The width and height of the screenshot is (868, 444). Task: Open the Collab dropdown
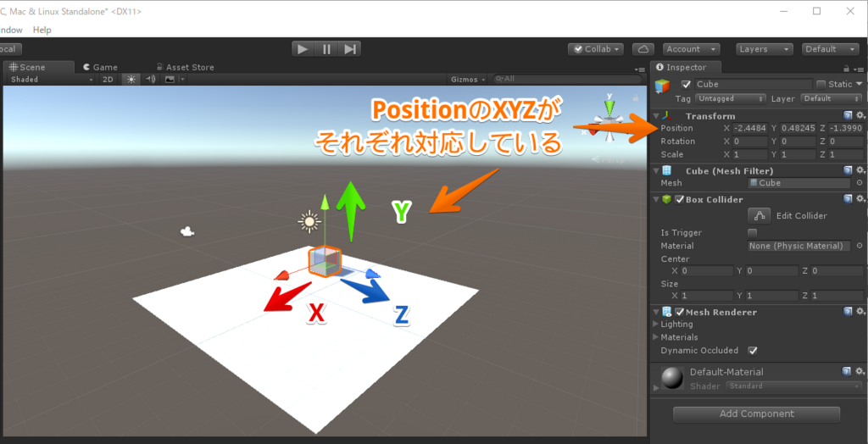click(596, 49)
